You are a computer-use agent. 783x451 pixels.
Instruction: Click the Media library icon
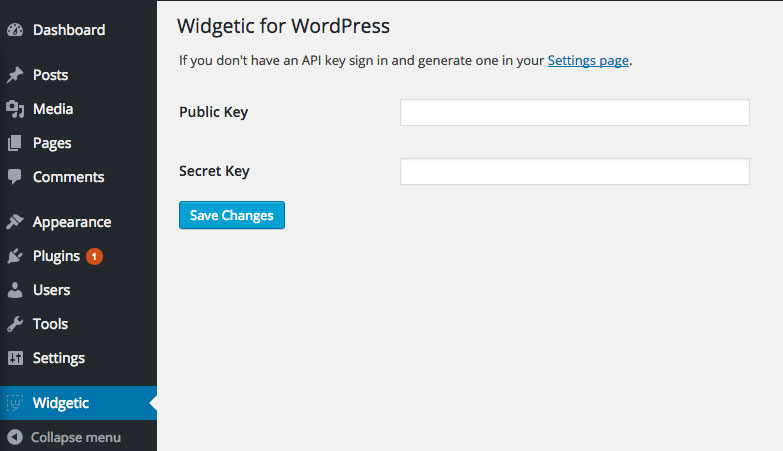point(15,109)
